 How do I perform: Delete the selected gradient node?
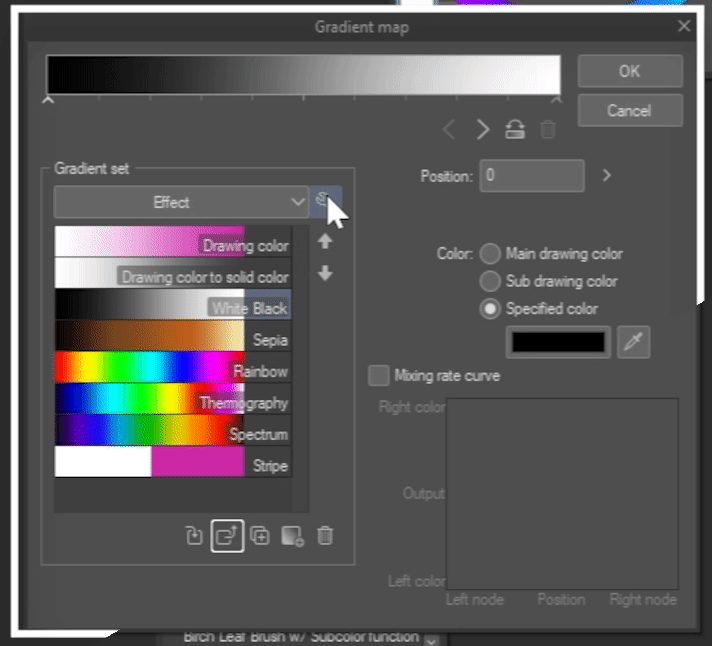pyautogui.click(x=548, y=130)
